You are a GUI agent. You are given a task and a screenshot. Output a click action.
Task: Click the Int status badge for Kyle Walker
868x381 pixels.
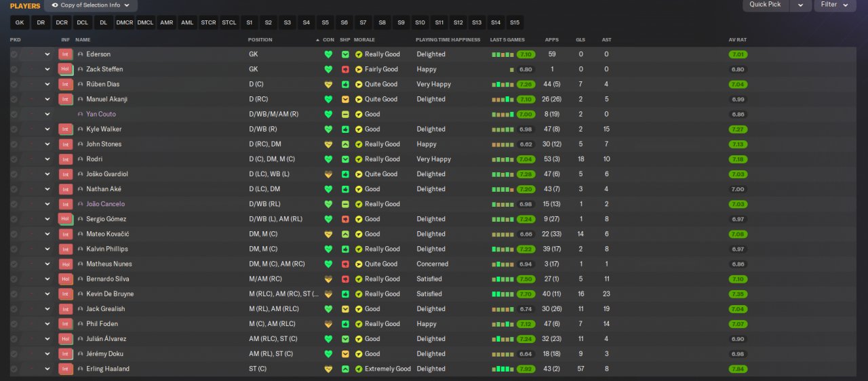(x=65, y=129)
